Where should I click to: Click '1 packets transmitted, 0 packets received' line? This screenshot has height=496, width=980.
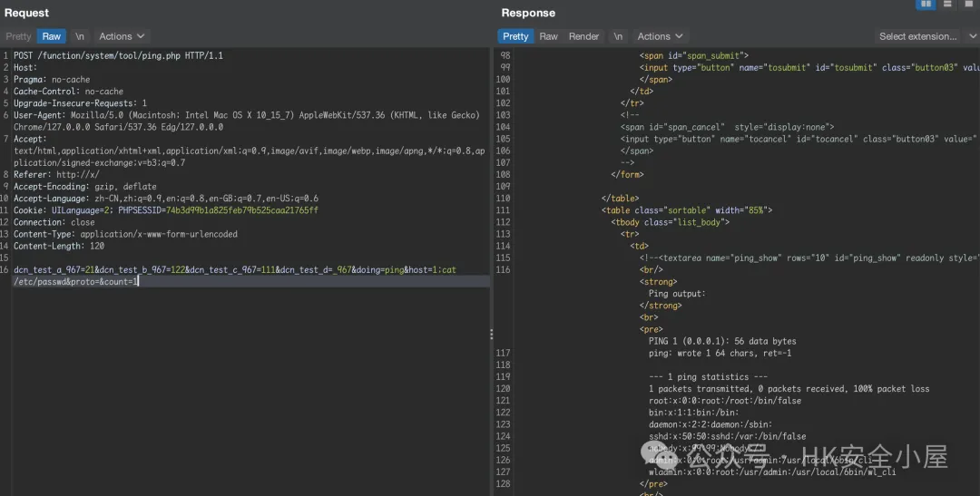point(789,389)
